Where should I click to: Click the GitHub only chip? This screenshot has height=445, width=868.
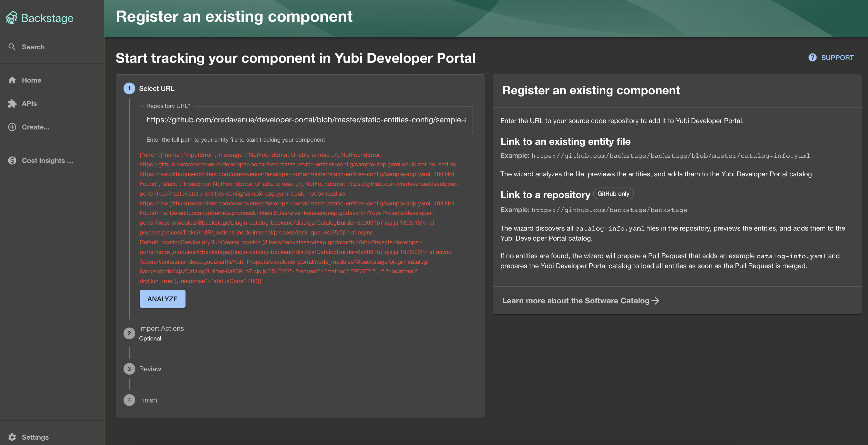tap(613, 193)
